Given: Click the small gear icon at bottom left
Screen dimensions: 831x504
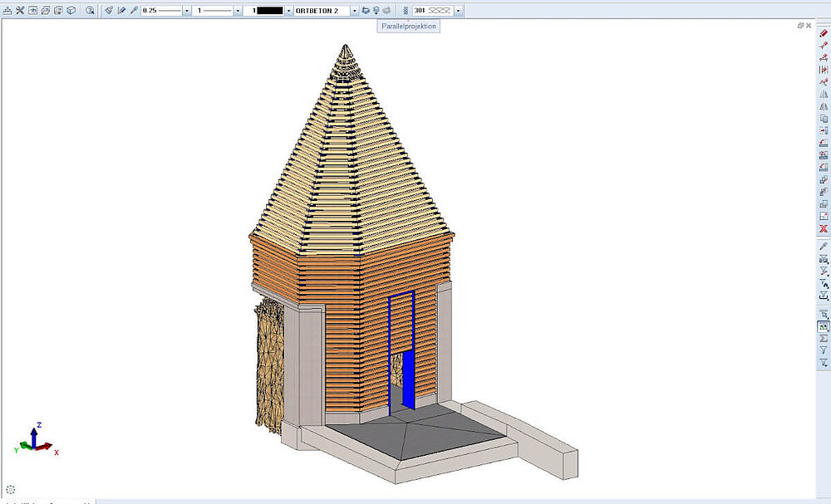Looking at the screenshot, I should tap(11, 490).
